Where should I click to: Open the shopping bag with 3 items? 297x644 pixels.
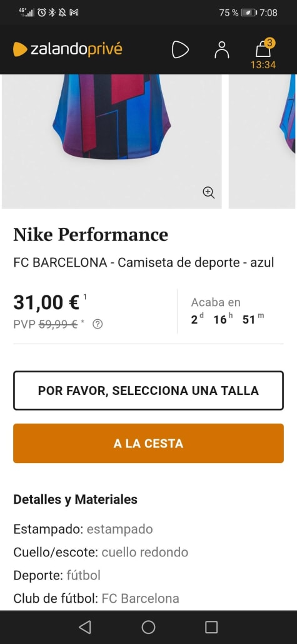(263, 49)
